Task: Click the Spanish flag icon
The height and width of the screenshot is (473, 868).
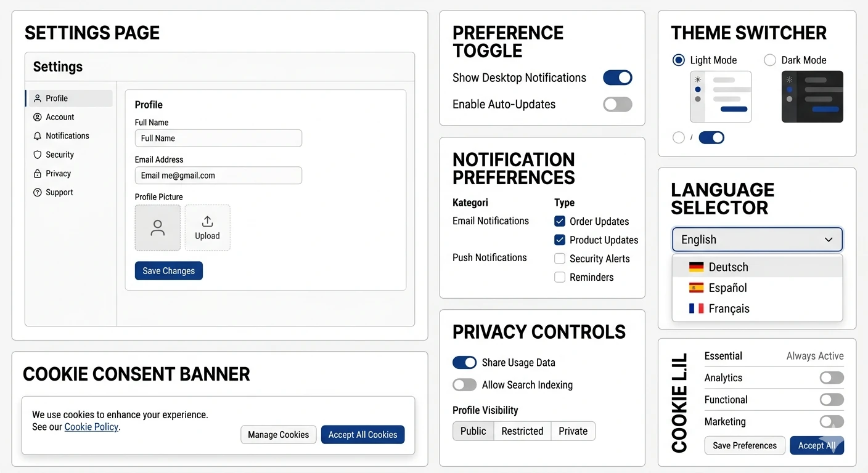Action: click(696, 288)
